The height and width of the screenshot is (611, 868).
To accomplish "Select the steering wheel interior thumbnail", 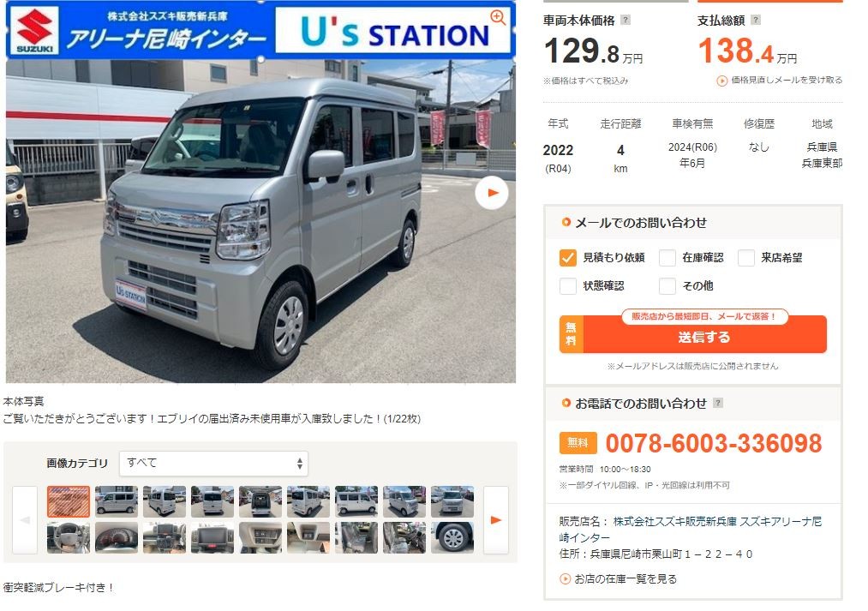I will [68, 537].
